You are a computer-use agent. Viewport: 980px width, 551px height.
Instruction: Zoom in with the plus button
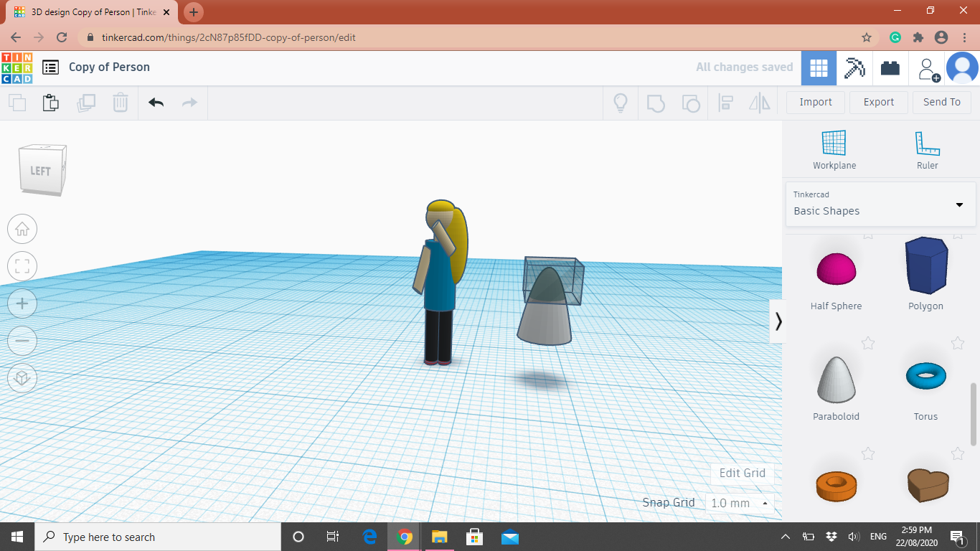pyautogui.click(x=22, y=304)
